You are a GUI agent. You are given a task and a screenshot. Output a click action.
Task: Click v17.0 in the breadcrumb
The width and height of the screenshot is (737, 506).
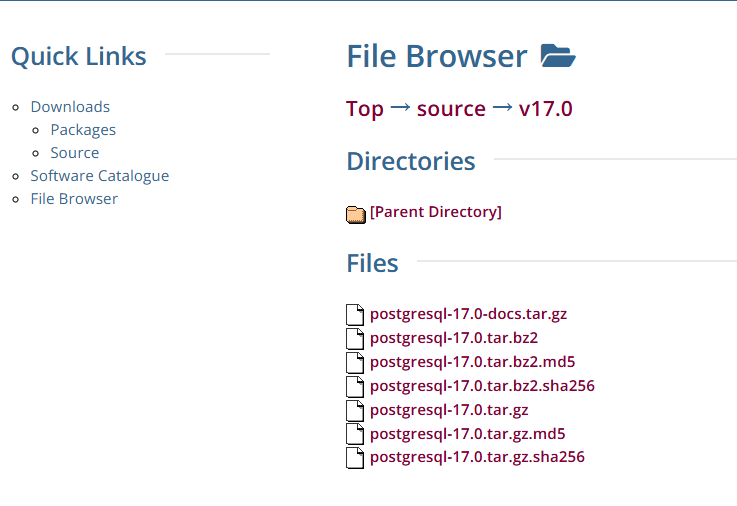tap(546, 109)
